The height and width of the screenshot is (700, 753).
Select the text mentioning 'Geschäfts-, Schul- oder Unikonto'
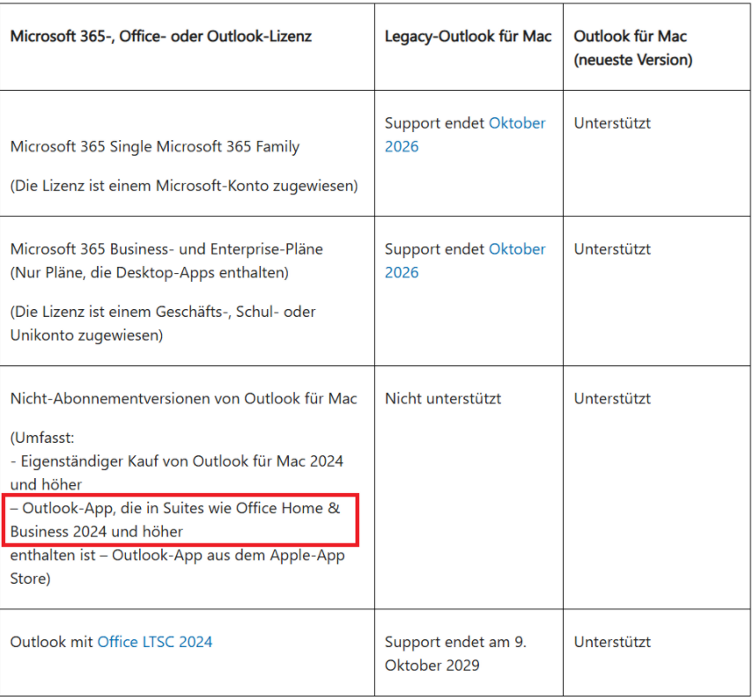163,324
